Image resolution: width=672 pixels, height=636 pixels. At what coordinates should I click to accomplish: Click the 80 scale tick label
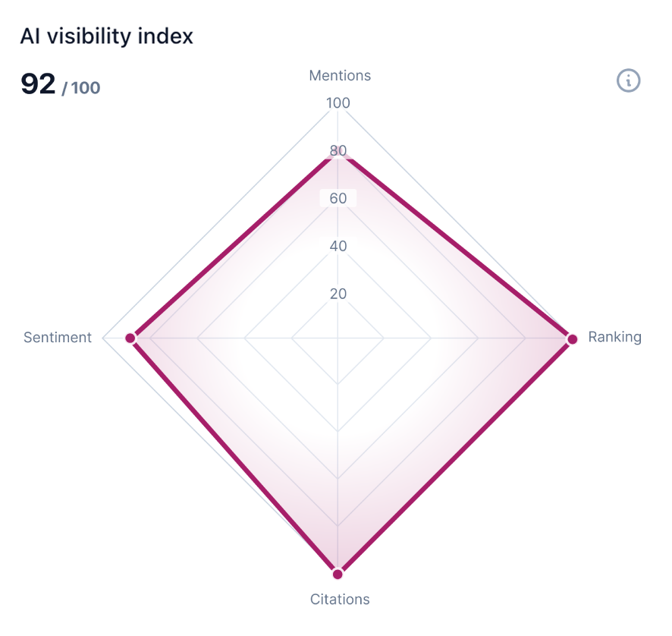pos(338,151)
